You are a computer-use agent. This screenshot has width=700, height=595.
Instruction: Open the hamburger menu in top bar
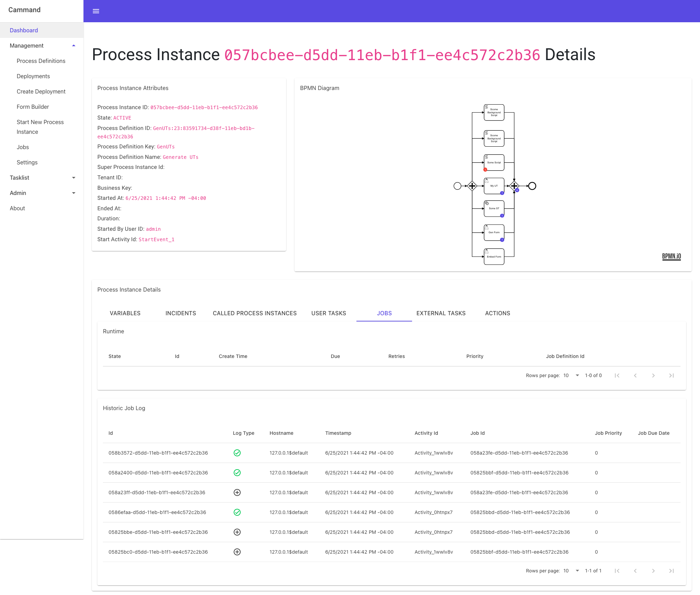pyautogui.click(x=96, y=11)
